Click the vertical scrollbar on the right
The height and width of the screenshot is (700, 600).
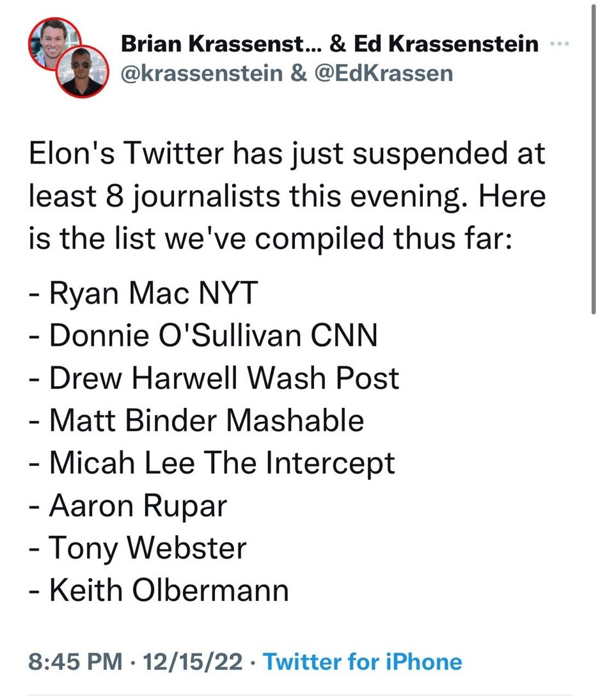594,160
